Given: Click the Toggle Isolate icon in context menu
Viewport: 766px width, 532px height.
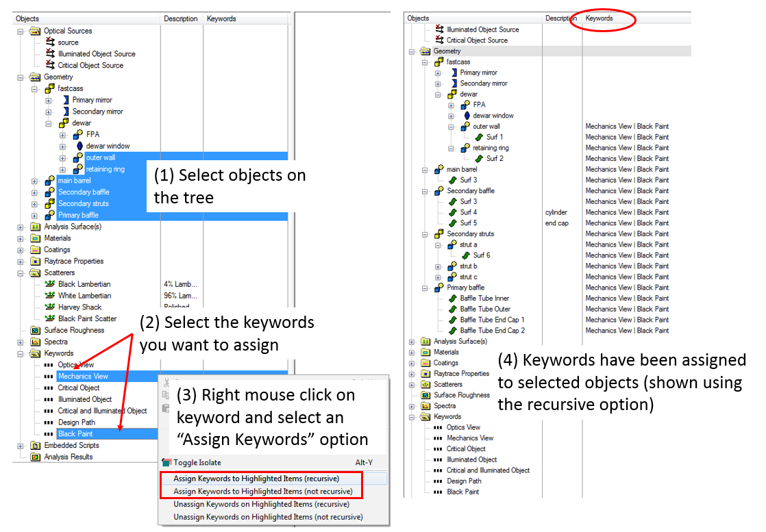Looking at the screenshot, I should tap(167, 463).
